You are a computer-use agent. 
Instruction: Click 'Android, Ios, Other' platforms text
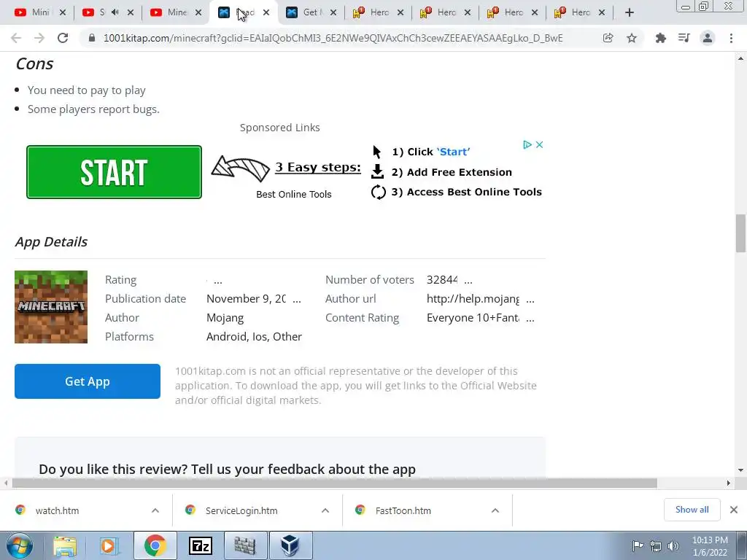tap(254, 337)
